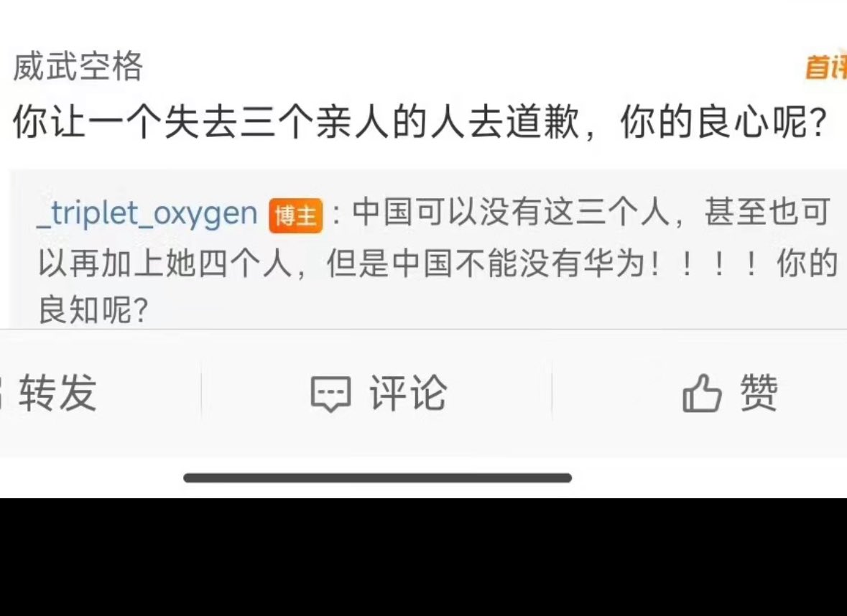Tap the divider between 评论 and 赞

click(x=552, y=393)
